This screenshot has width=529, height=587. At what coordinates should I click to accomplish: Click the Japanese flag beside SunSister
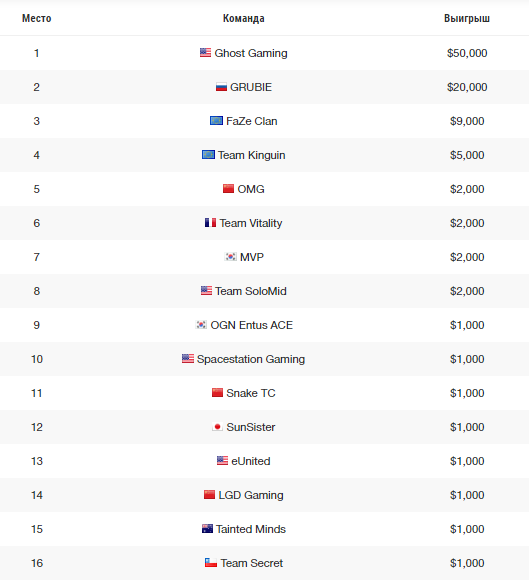pyautogui.click(x=217, y=427)
